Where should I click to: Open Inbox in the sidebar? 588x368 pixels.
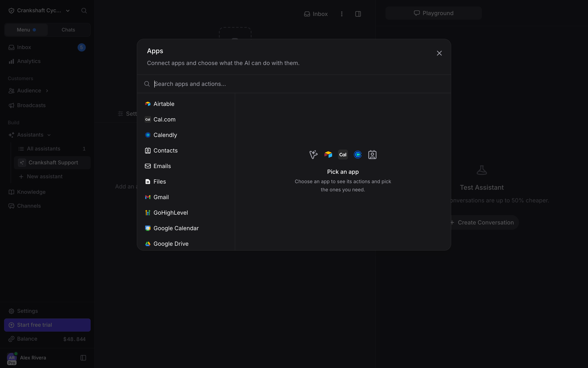pos(47,47)
